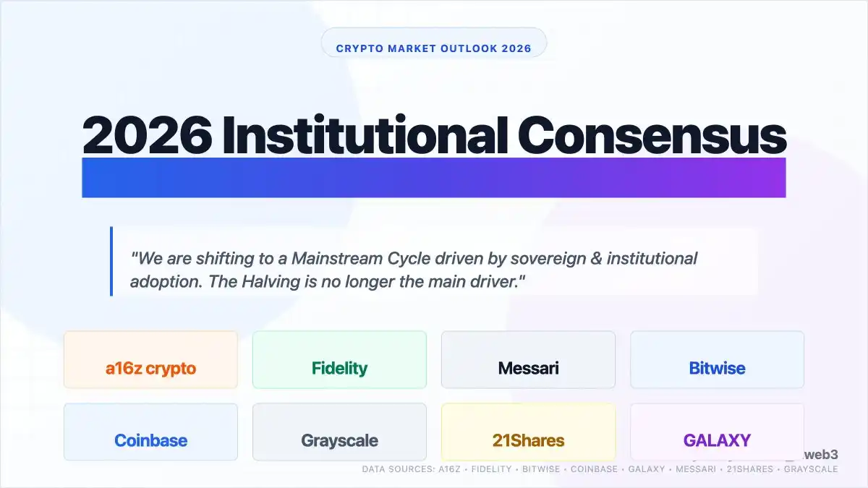868x488 pixels.
Task: Choose the Bitwise card
Action: 717,360
